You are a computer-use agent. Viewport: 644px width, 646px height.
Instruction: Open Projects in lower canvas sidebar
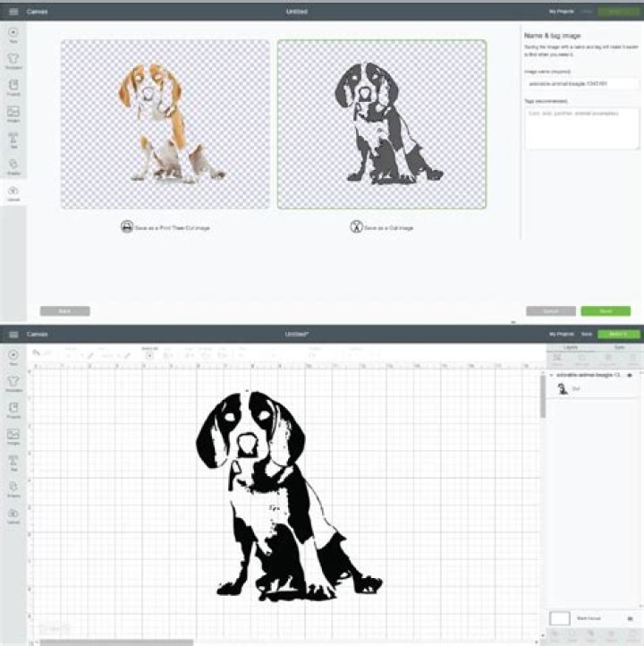pos(13,411)
